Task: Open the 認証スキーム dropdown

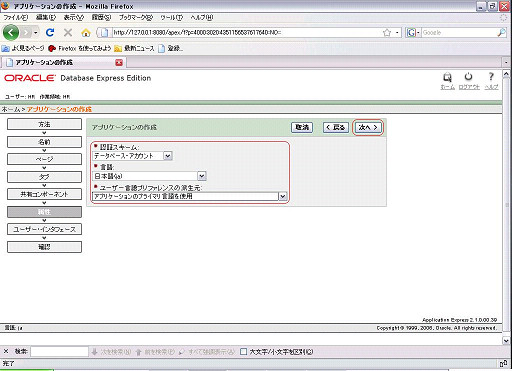Action: coord(133,156)
